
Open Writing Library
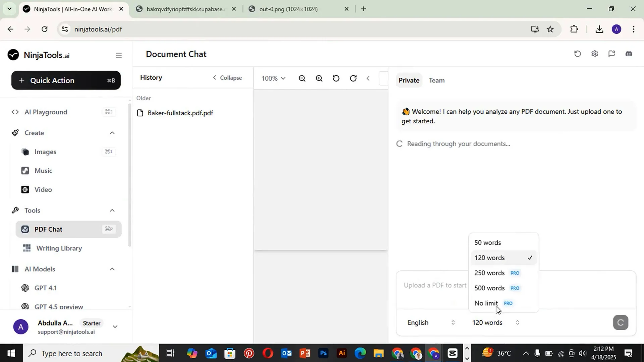pyautogui.click(x=68, y=248)
